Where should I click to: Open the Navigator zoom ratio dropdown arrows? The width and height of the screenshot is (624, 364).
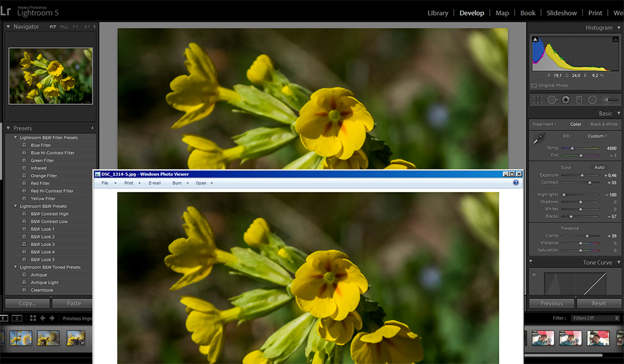94,27
